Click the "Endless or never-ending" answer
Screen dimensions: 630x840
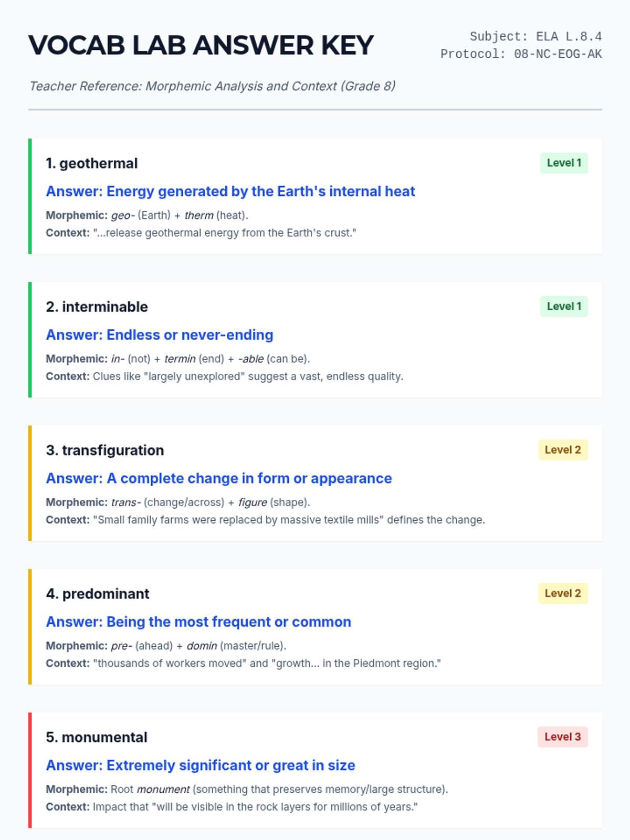(160, 335)
